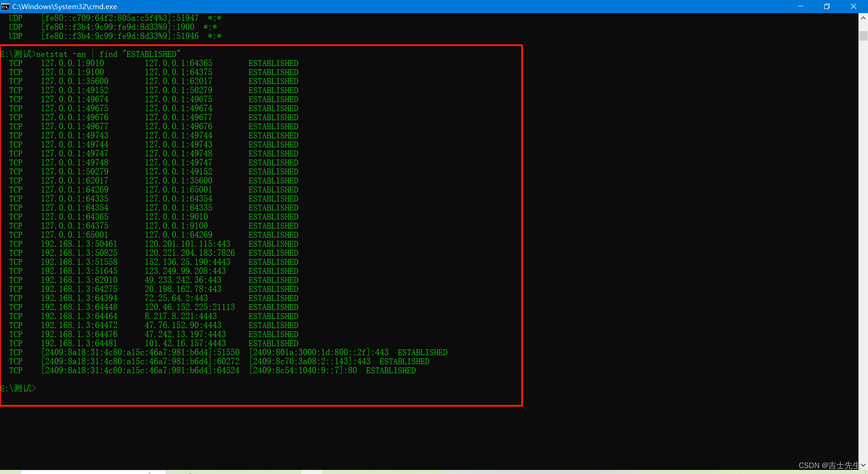Click local address 127.0.0.1:49747
Image resolution: width=868 pixels, height=474 pixels.
pyautogui.click(x=75, y=154)
